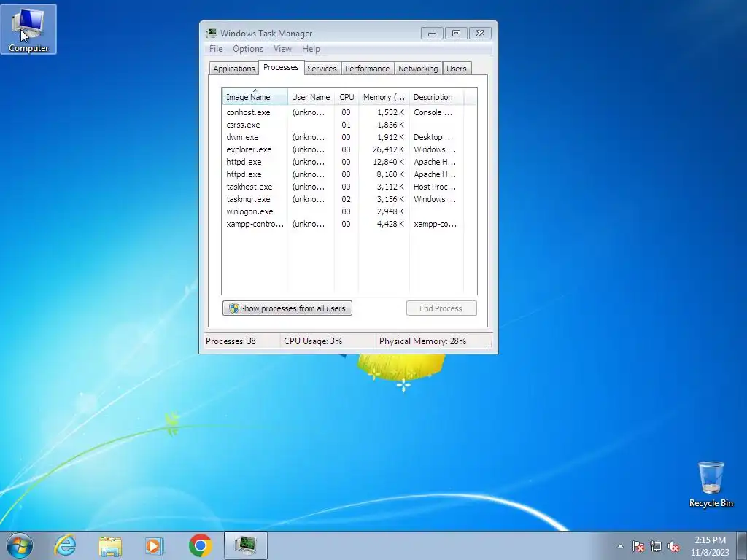Open the File menu
This screenshot has width=747, height=560.
click(216, 49)
